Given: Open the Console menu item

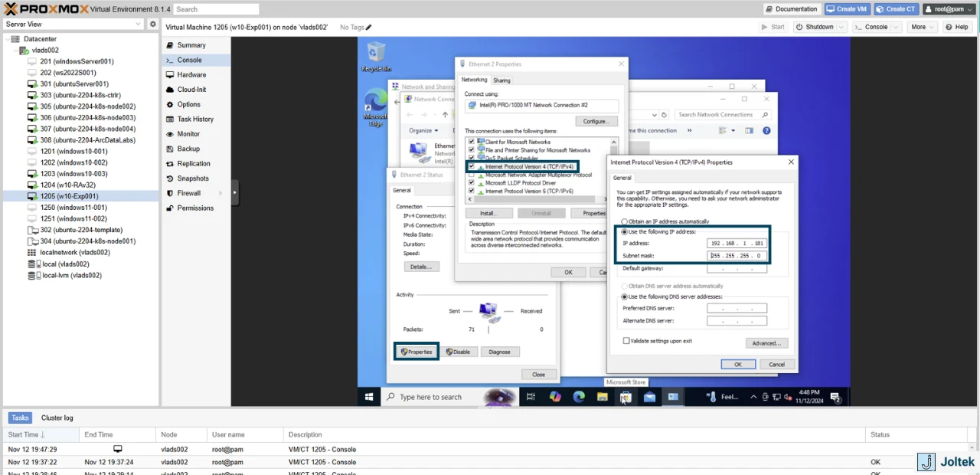Looking at the screenshot, I should click(x=196, y=61).
